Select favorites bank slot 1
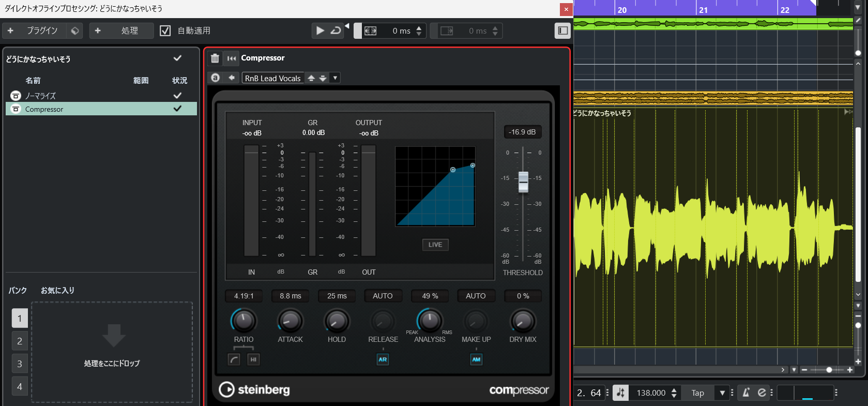Screen dimensions: 868x406 [20, 318]
